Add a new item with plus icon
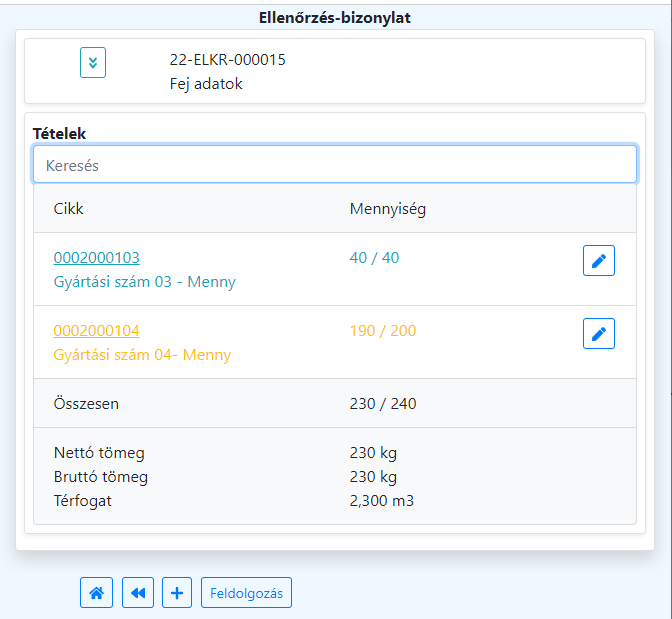This screenshot has height=619, width=672. (x=177, y=593)
